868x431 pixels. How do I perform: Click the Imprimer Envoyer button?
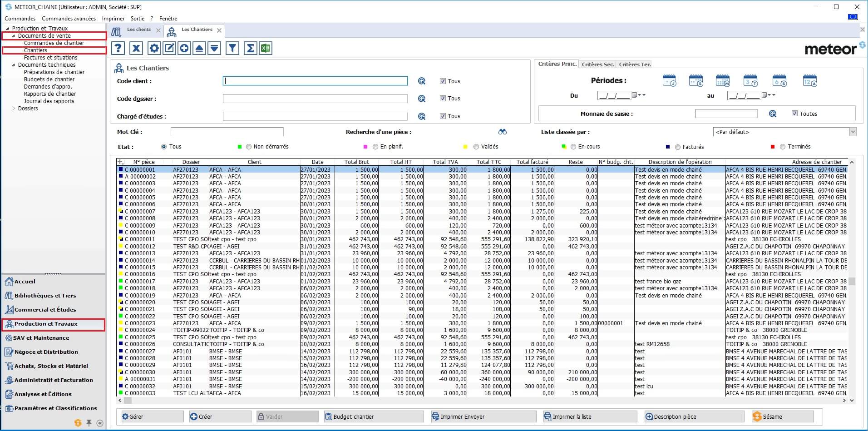483,416
